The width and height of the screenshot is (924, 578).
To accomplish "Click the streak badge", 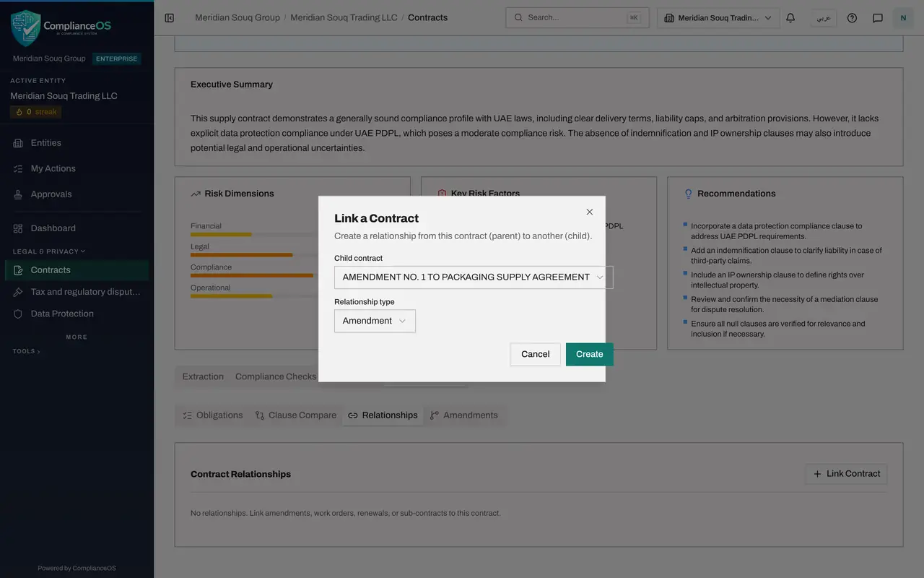I will click(35, 112).
